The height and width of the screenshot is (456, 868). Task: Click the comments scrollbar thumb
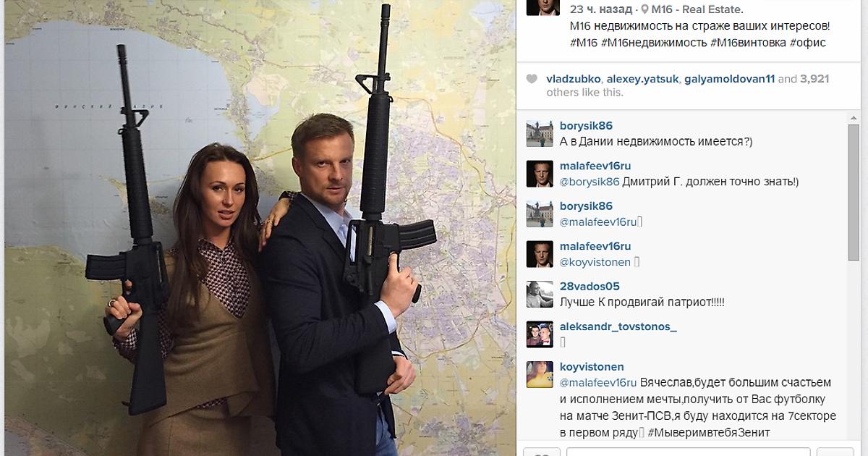(x=855, y=193)
